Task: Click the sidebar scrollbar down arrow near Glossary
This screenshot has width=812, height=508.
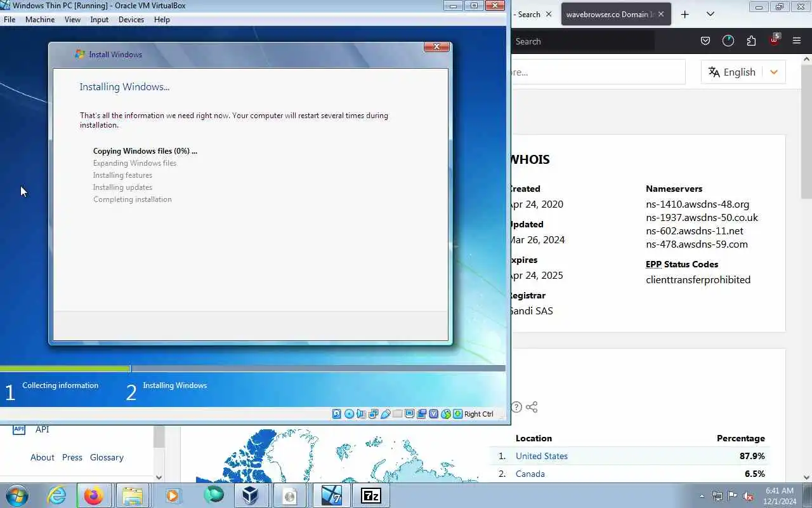Action: point(159,478)
